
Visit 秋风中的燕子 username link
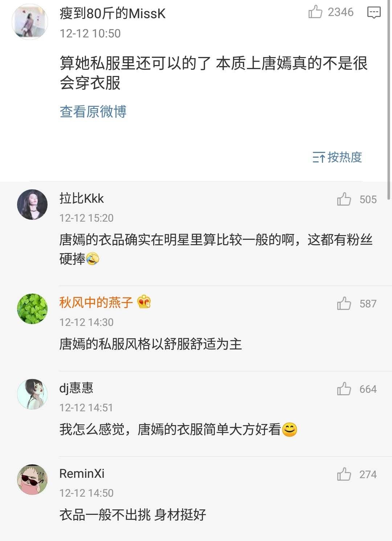click(x=96, y=302)
